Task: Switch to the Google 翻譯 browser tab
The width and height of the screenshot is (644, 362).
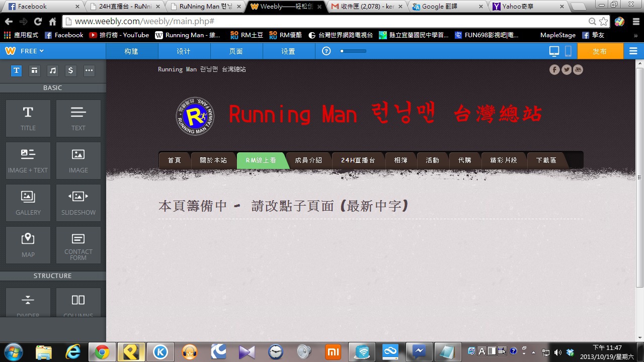Action: point(447,7)
